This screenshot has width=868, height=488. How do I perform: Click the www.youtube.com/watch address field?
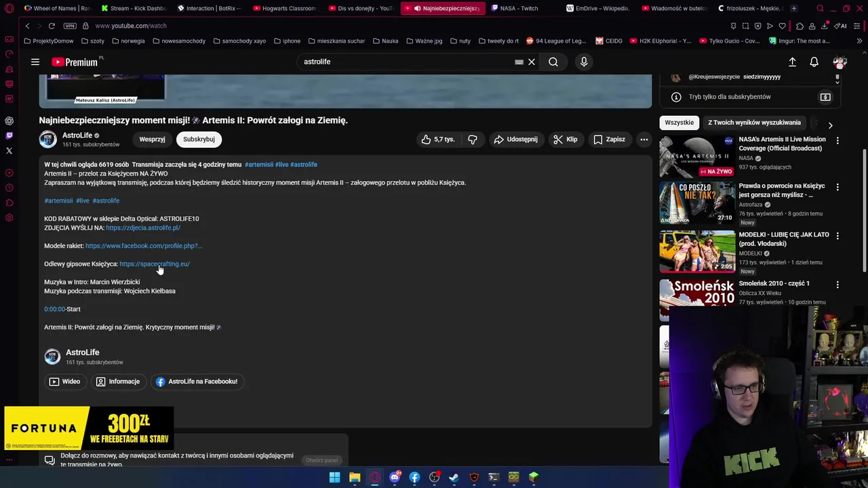130,26
